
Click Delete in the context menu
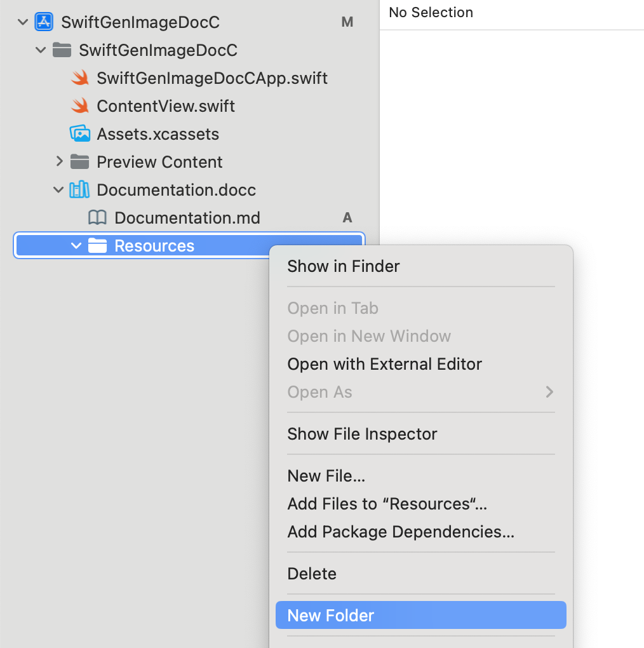pos(312,574)
